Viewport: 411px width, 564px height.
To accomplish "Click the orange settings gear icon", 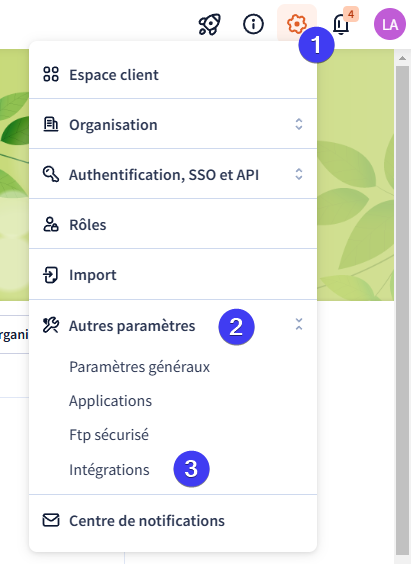I will (297, 24).
